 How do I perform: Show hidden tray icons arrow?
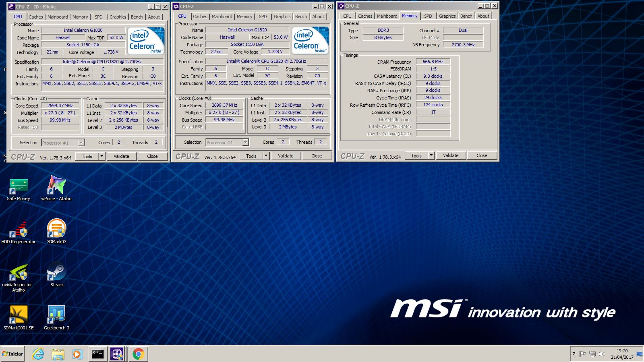tap(574, 354)
